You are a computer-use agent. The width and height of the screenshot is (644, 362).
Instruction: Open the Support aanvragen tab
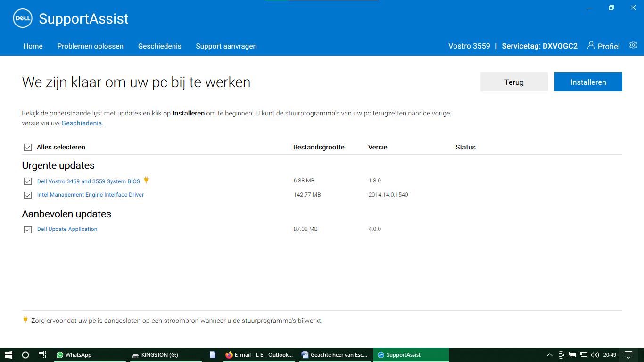226,46
